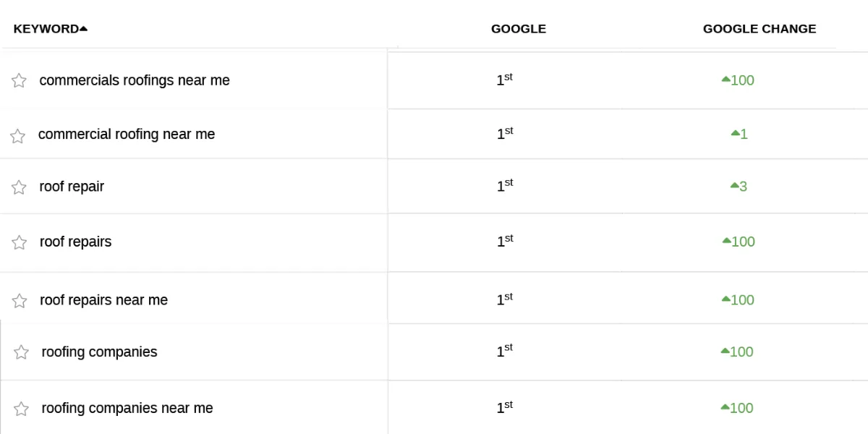Click the 1st rank for 'roofing companies'
The width and height of the screenshot is (868, 434).
click(504, 352)
